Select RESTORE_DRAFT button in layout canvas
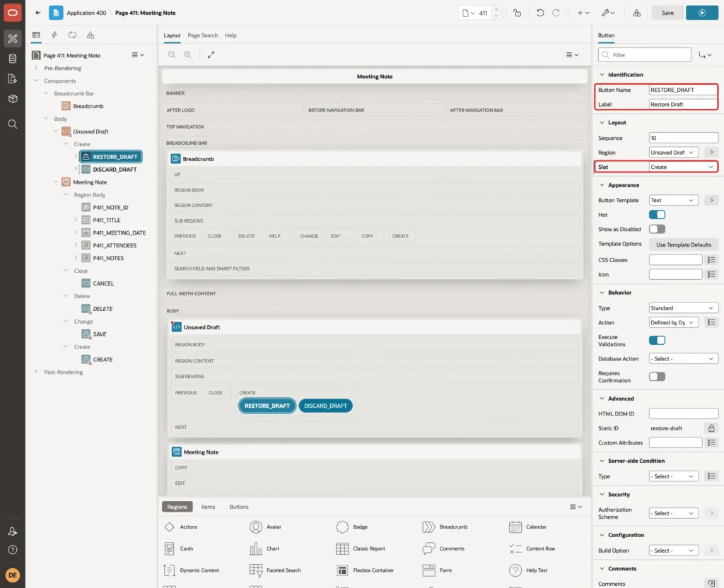The width and height of the screenshot is (724, 588). (x=267, y=406)
